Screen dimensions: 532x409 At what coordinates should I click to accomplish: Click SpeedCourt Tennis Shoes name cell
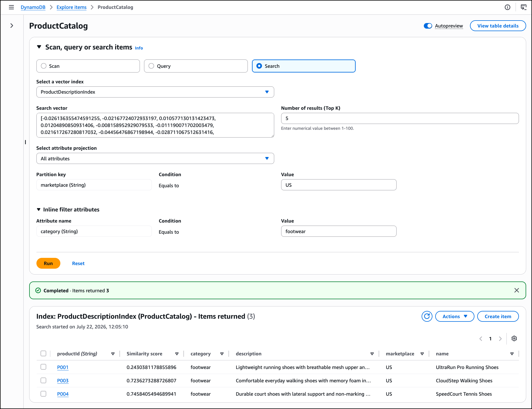464,394
